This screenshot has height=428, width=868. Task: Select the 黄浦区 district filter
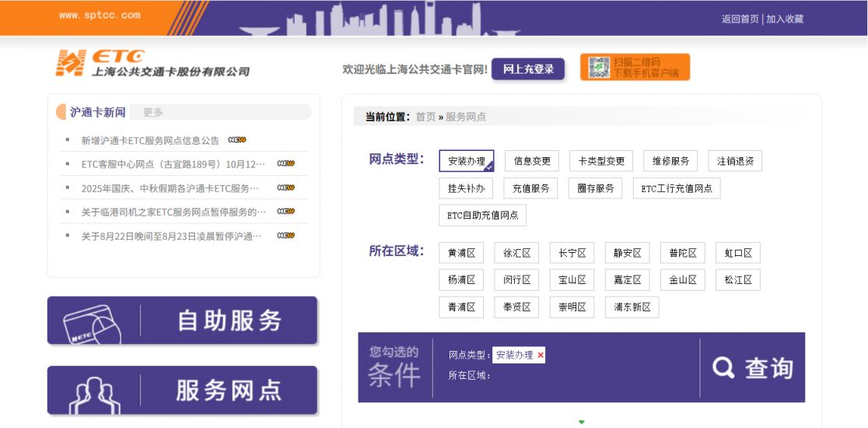pyautogui.click(x=461, y=253)
